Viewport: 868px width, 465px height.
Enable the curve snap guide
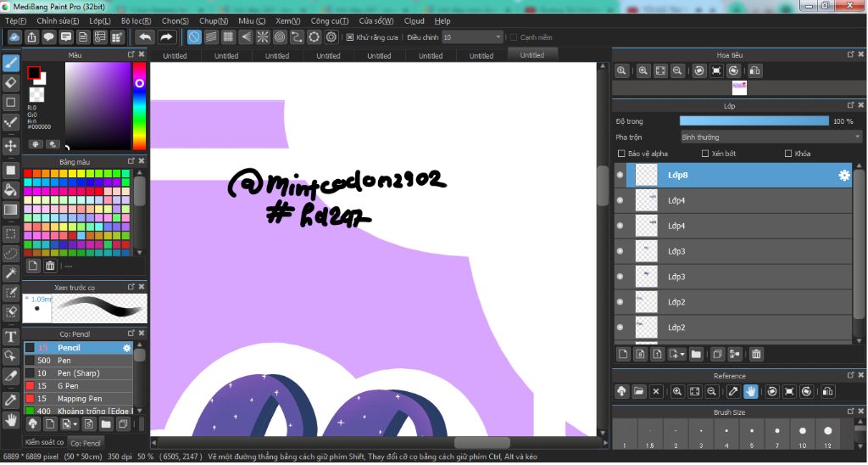pos(297,37)
